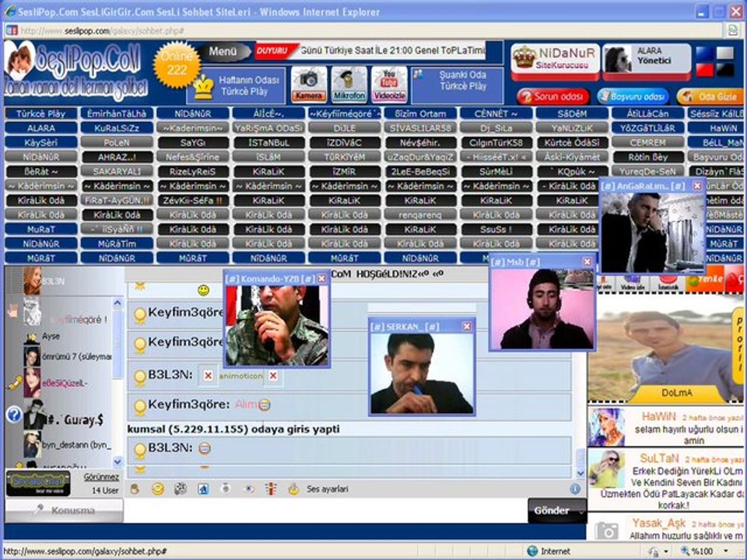Click the Oda Gizle button
Viewport: 747px width, 560px height.
click(x=710, y=96)
